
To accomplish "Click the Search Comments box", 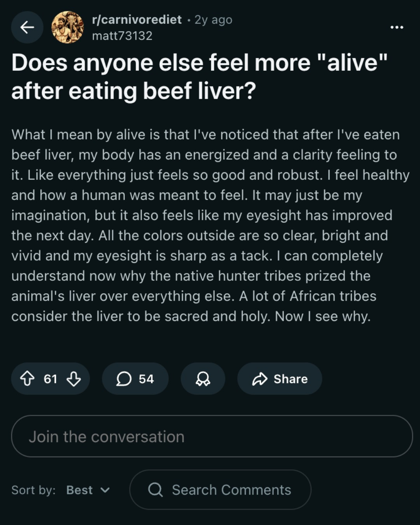I will coord(220,490).
